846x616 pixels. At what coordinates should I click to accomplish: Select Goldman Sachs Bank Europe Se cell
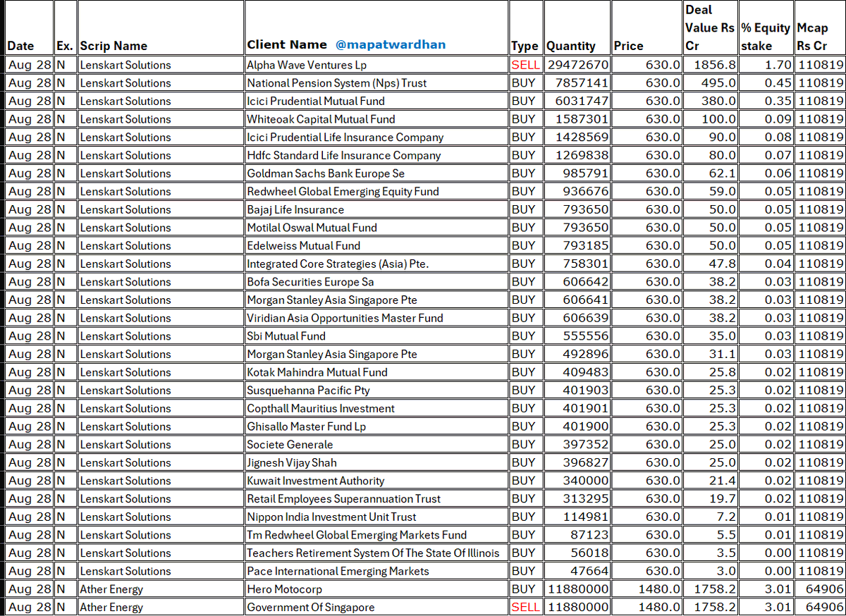coord(376,173)
